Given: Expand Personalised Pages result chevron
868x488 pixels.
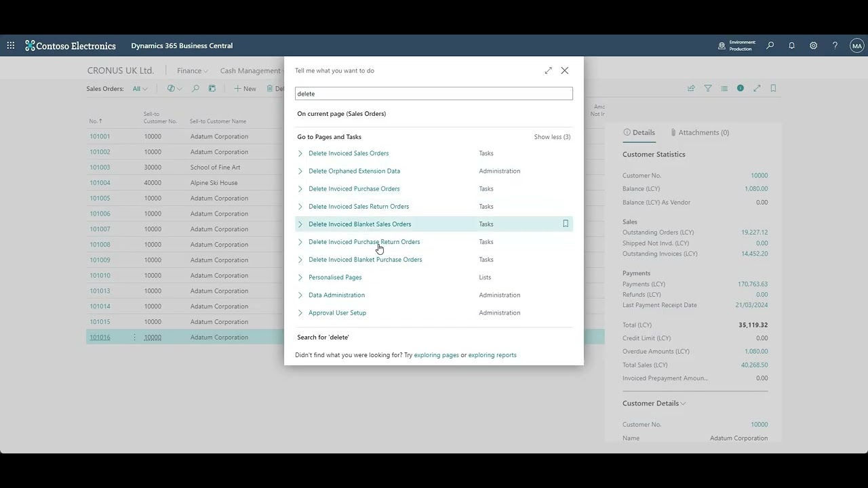Looking at the screenshot, I should [300, 277].
